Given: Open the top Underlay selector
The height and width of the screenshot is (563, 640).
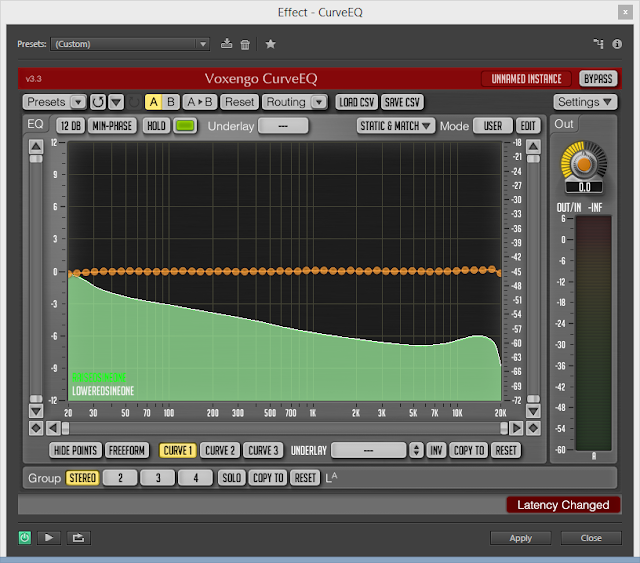Looking at the screenshot, I should 283,126.
